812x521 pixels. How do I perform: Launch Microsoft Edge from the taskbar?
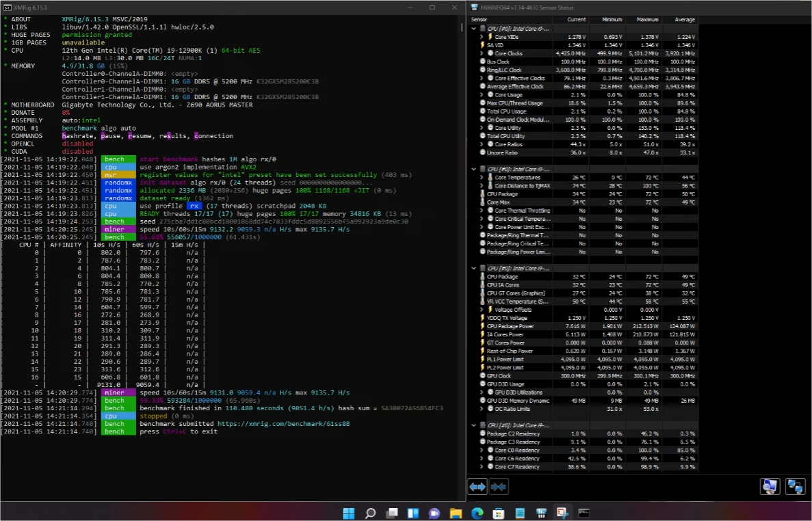(x=477, y=513)
